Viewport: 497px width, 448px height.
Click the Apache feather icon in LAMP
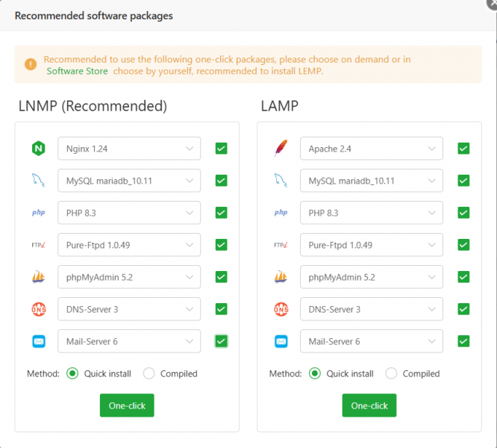point(281,149)
